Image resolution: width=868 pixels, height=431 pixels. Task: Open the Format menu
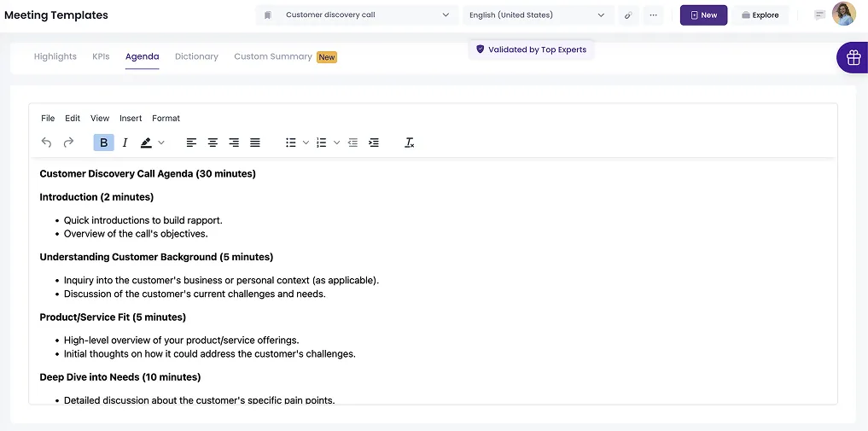pos(166,119)
